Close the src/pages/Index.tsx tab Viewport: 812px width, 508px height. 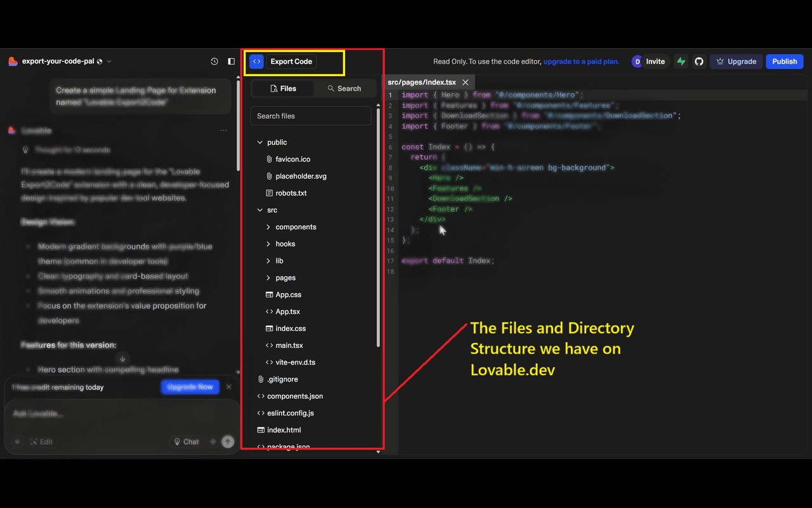point(465,83)
